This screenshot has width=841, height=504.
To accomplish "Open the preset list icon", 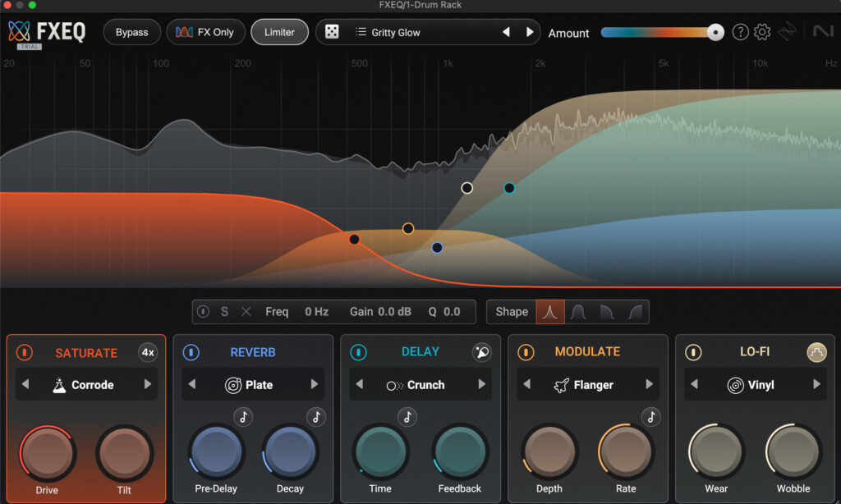I will 361,32.
